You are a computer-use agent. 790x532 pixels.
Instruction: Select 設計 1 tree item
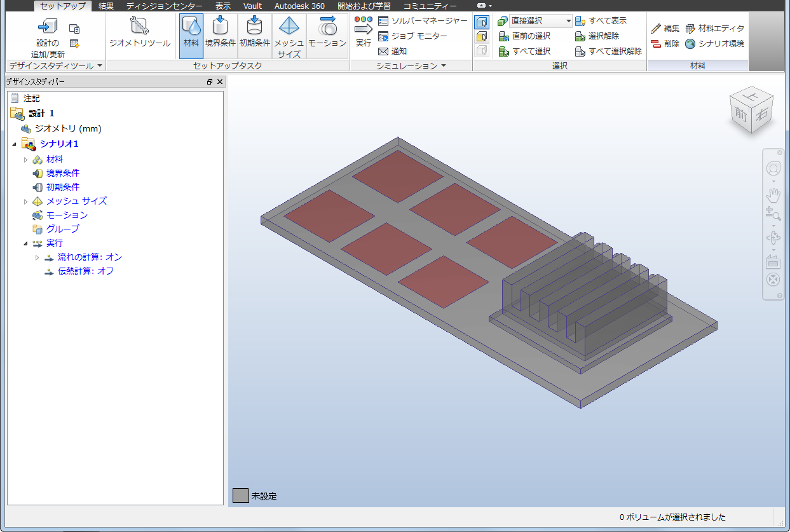32,113
